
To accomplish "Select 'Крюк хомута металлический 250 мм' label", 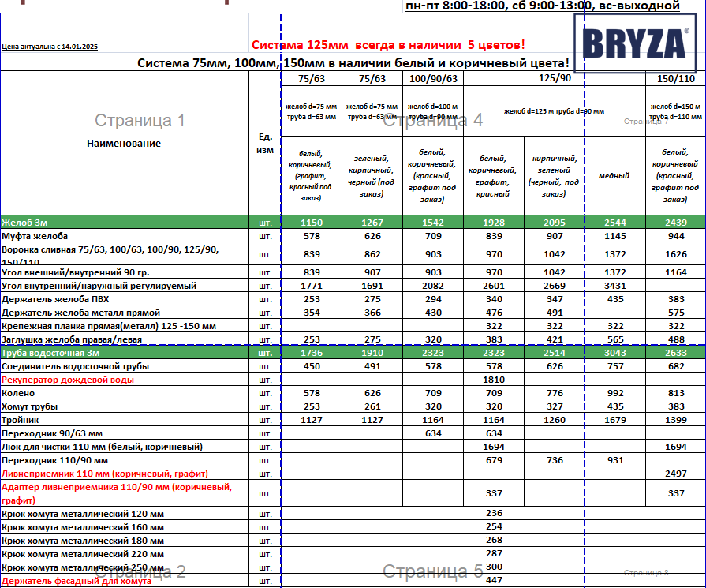I will click(83, 567).
